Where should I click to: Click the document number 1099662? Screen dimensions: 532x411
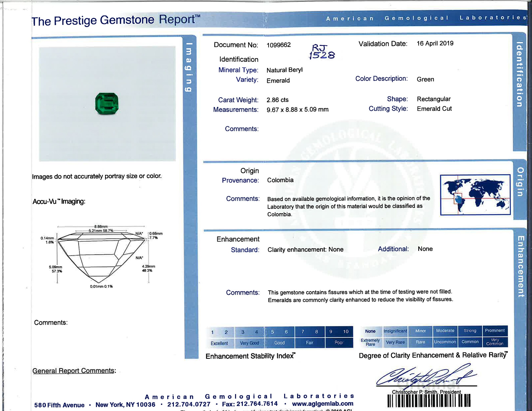279,45
